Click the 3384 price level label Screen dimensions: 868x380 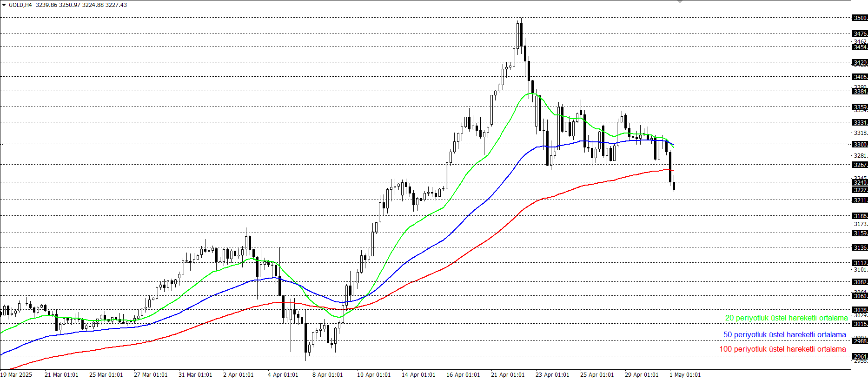click(860, 91)
